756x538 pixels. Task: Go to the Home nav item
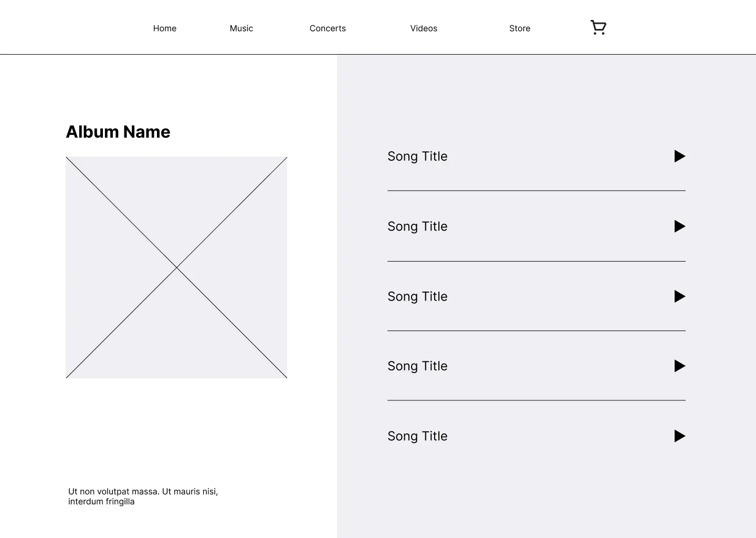[x=164, y=28]
